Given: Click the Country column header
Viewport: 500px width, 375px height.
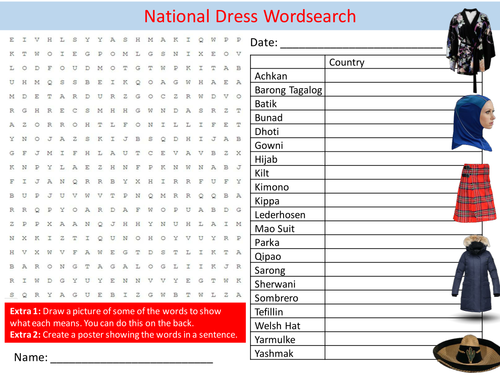Looking at the screenshot, I should 347,62.
